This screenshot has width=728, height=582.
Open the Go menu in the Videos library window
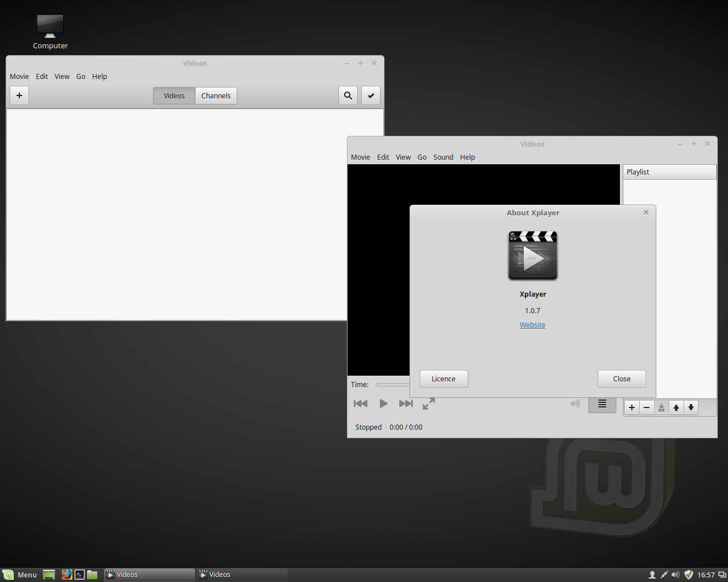tap(81, 77)
